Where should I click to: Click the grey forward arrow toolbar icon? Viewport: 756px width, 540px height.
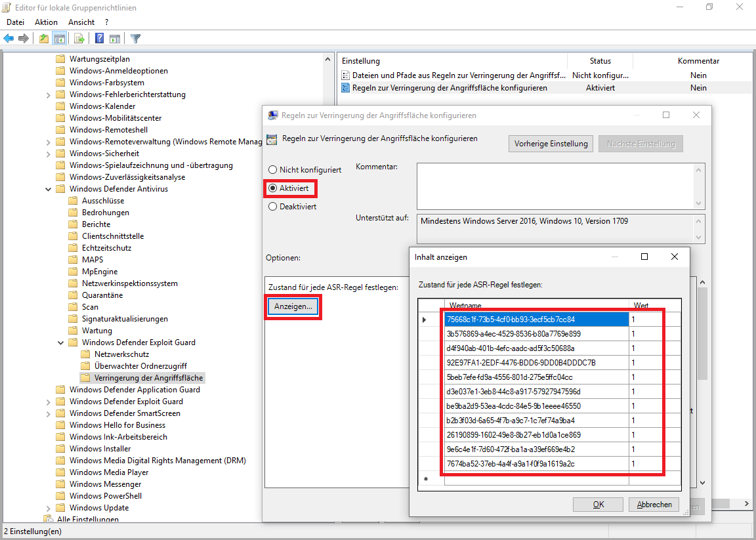point(23,39)
